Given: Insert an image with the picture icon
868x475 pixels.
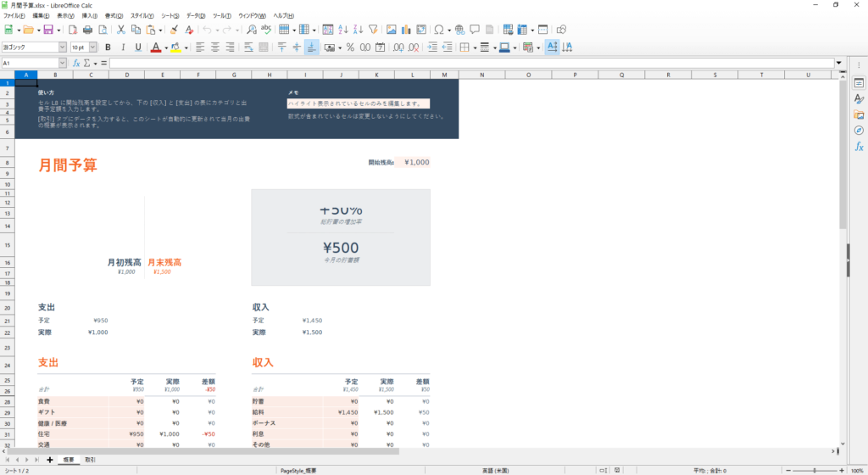Looking at the screenshot, I should (x=392, y=30).
